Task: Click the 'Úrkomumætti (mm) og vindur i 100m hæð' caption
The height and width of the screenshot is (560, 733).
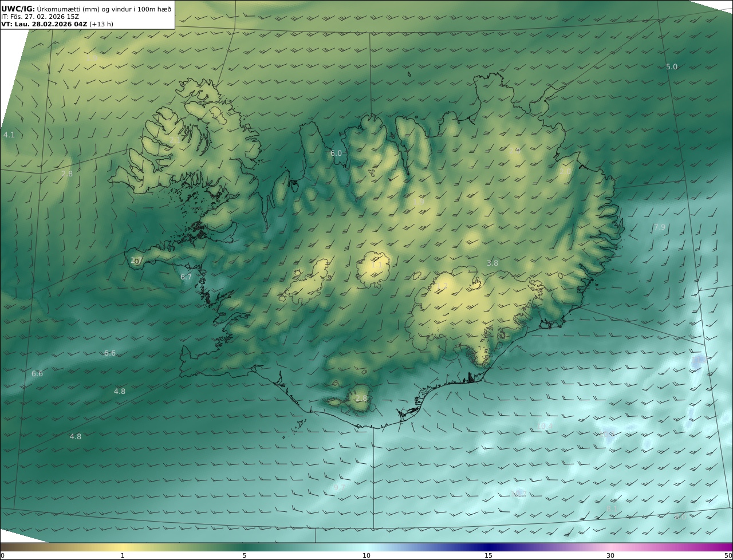Action: point(104,9)
